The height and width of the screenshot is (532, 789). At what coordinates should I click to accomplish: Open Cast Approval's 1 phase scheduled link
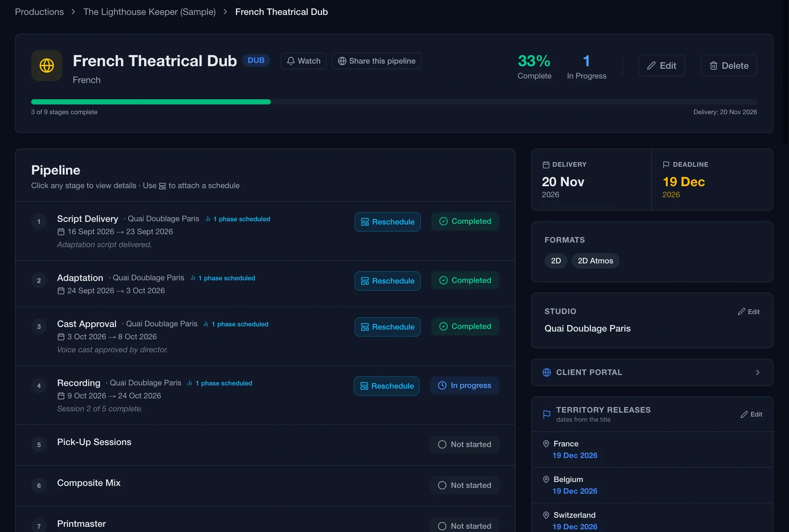pos(236,324)
